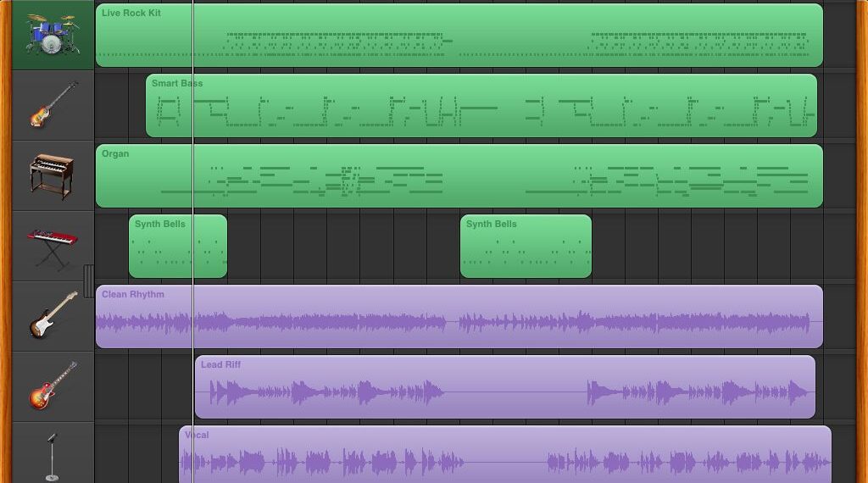Select the Live Rock Kit drum icon

[53, 34]
